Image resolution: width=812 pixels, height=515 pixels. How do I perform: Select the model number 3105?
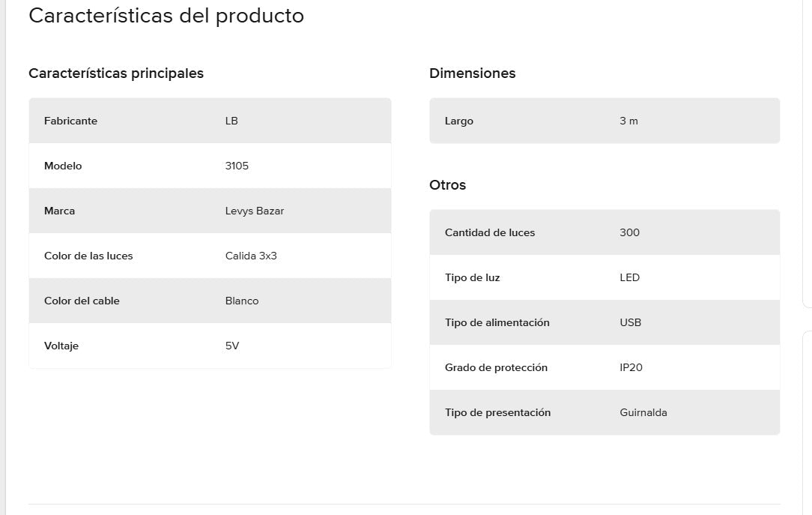click(237, 166)
